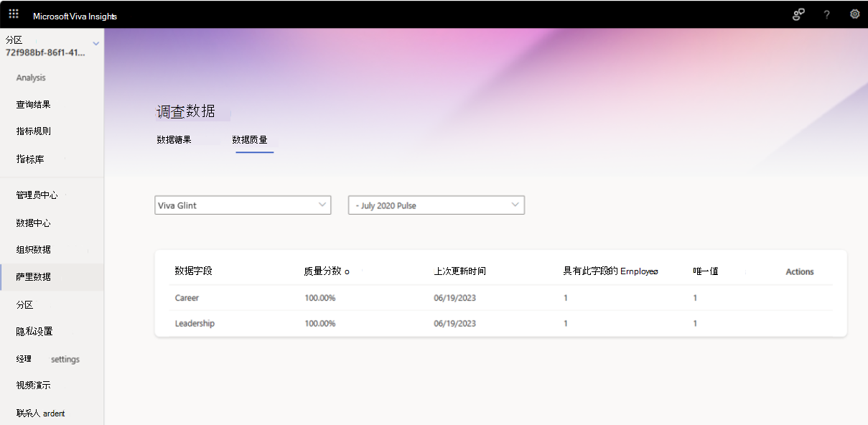
Task: Open 隐私设置 in the sidebar
Action: coord(33,332)
